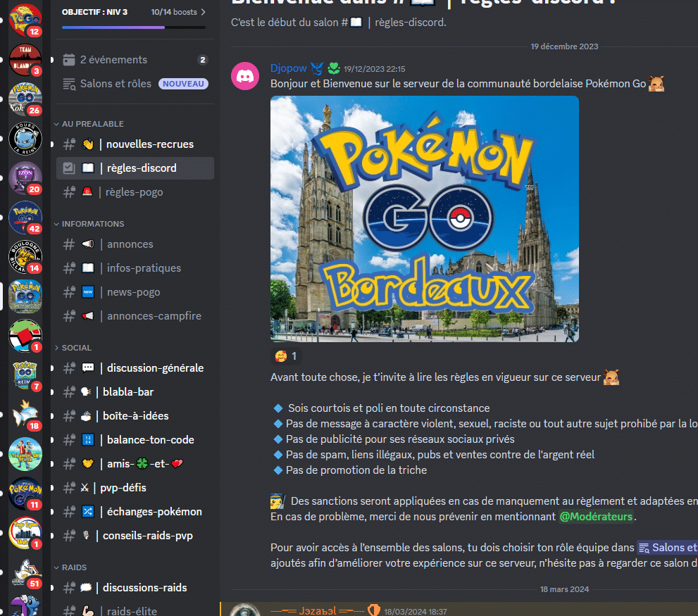This screenshot has width=698, height=616.
Task: Open the échanges-pokémon channel
Action: click(135, 512)
